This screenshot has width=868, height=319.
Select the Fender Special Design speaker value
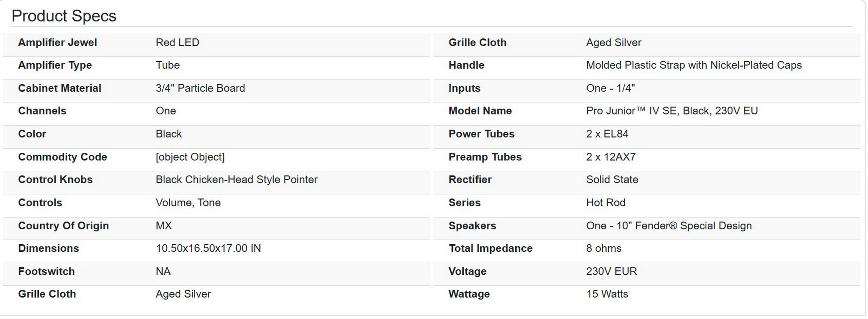[x=669, y=226]
